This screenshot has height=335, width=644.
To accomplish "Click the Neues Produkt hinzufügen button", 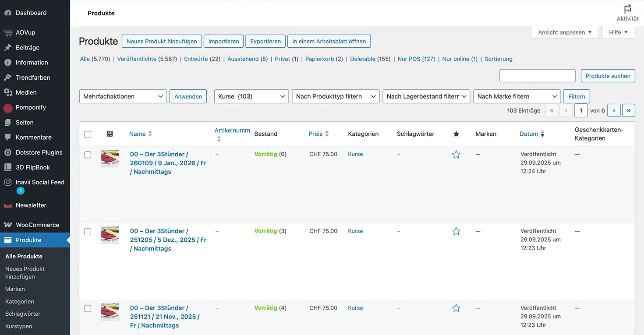I will (x=162, y=42).
